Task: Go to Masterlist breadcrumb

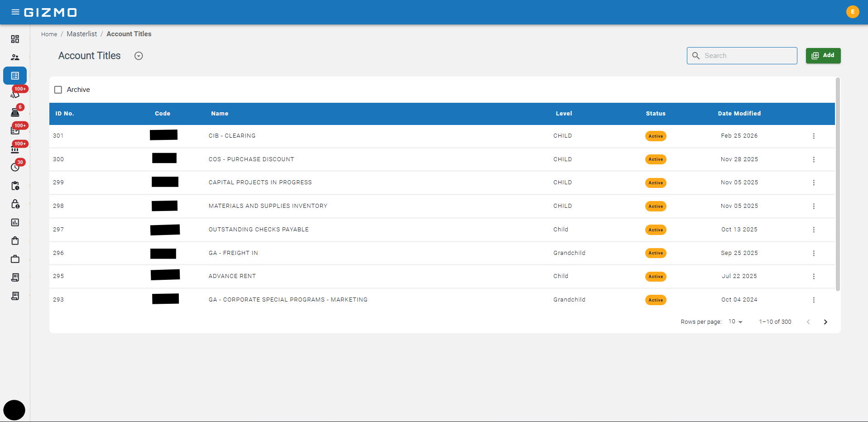Action: click(x=82, y=34)
